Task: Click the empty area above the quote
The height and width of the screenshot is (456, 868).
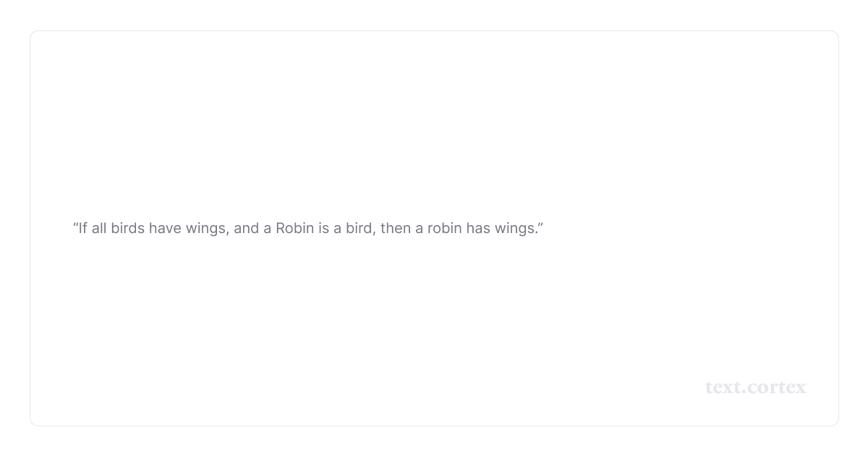Action: (x=434, y=123)
